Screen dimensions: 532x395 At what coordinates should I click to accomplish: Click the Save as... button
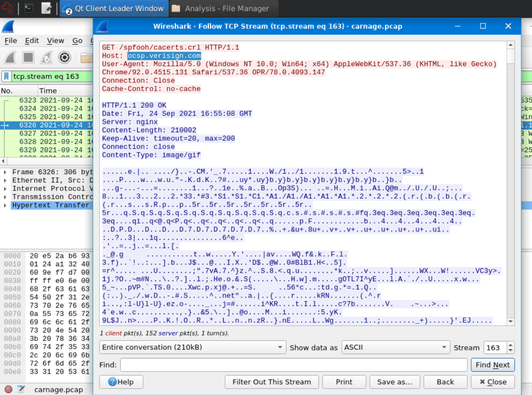point(395,382)
